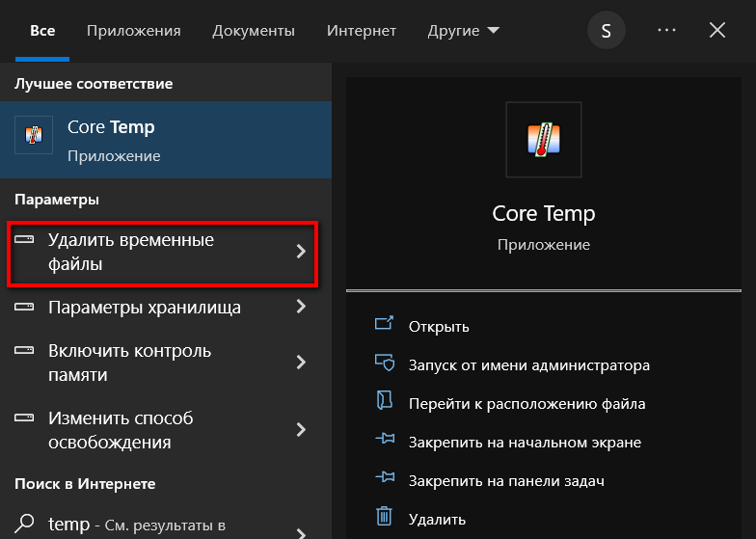Open Включить контроль памяти setting
This screenshot has height=539, width=756.
[x=166, y=363]
